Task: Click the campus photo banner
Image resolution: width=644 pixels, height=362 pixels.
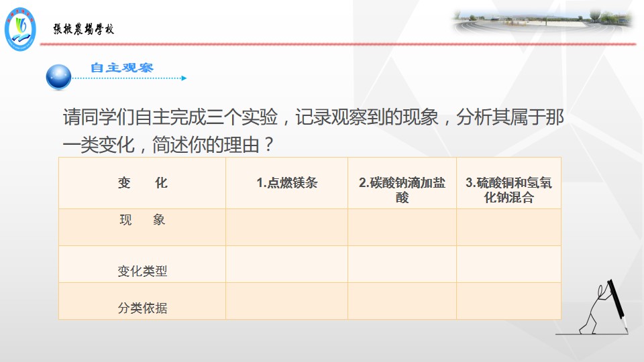Action: pos(543,21)
